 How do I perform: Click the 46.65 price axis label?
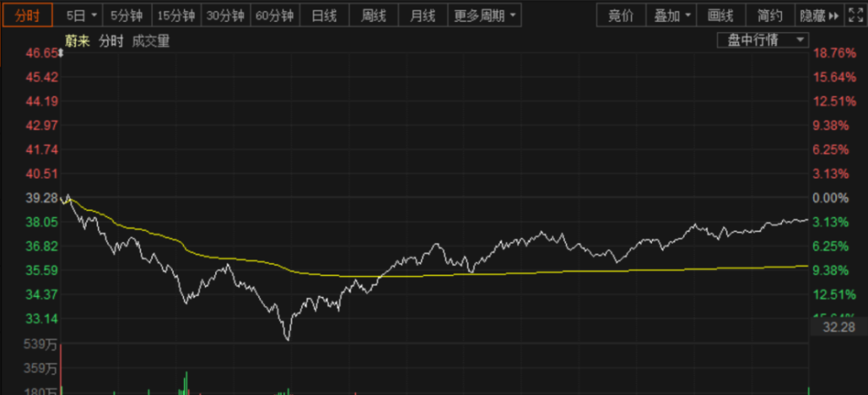pyautogui.click(x=42, y=53)
